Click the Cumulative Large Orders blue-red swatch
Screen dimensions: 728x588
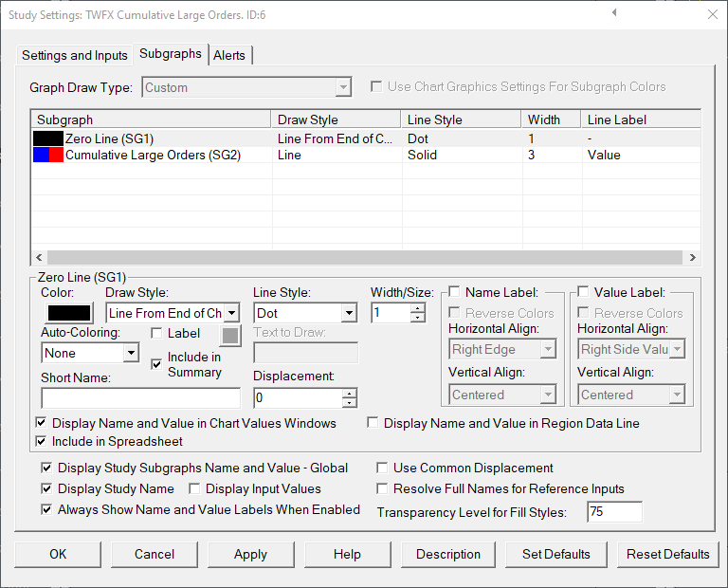[48, 155]
